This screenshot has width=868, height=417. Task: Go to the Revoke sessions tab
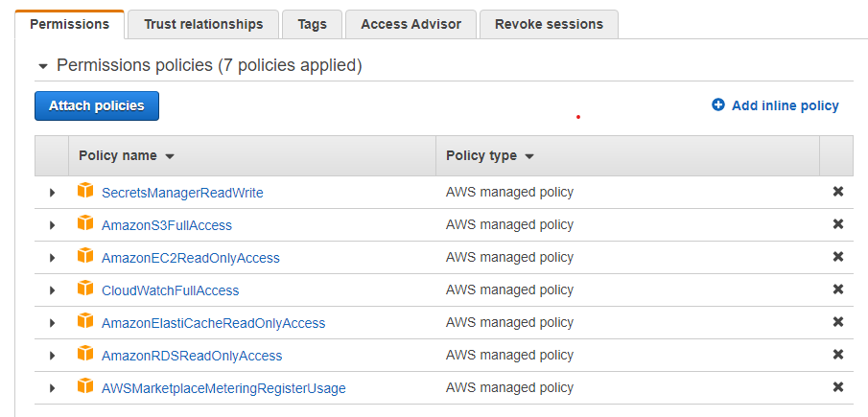[549, 24]
